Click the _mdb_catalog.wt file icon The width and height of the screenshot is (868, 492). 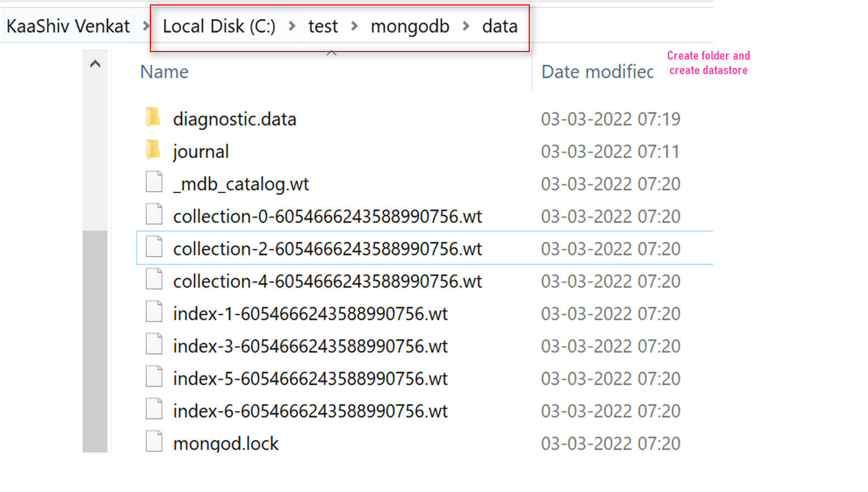[154, 182]
